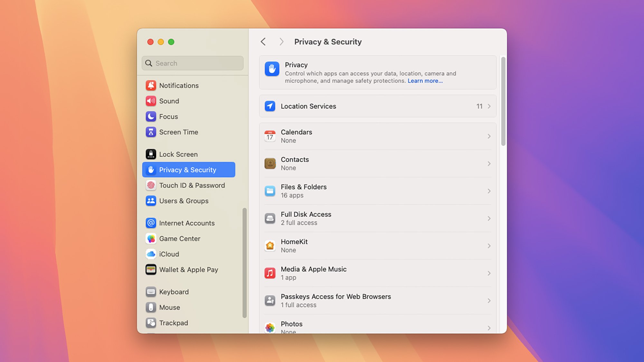Click the 'Trackpad' sidebar label
Viewport: 644px width, 362px height.
[x=174, y=323]
